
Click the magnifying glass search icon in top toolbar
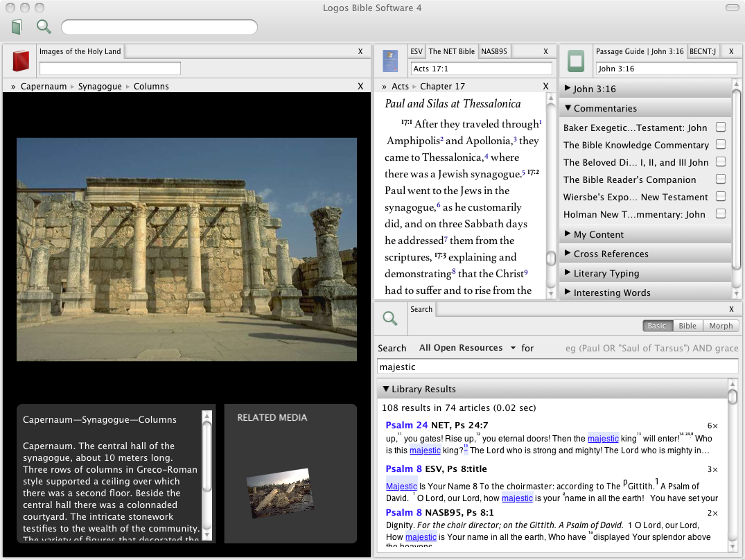(44, 27)
